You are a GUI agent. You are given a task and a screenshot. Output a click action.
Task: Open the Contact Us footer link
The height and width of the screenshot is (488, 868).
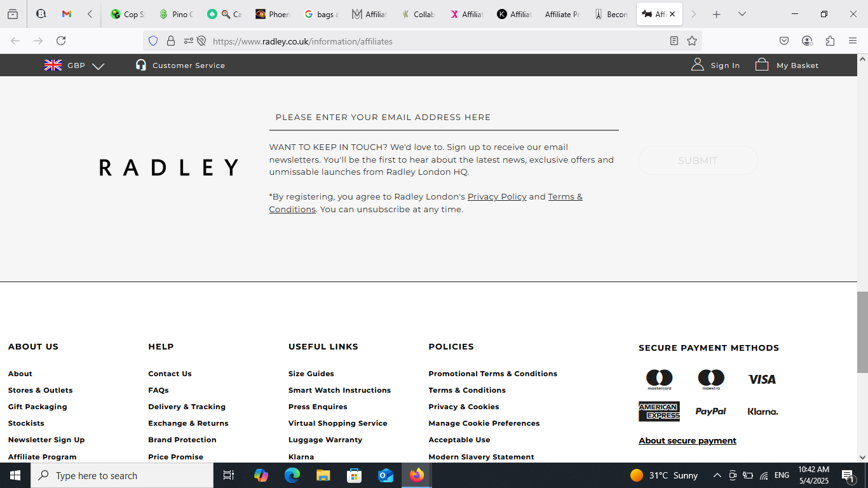(170, 374)
